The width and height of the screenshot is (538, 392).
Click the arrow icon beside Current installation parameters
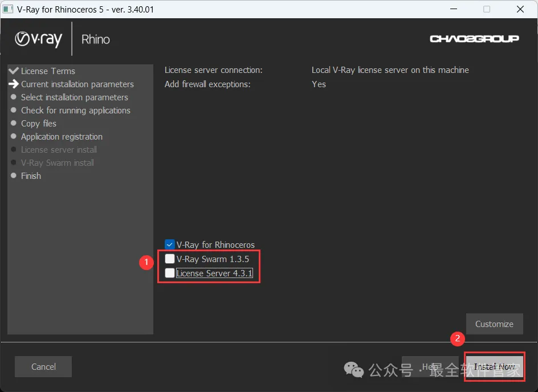(x=14, y=84)
